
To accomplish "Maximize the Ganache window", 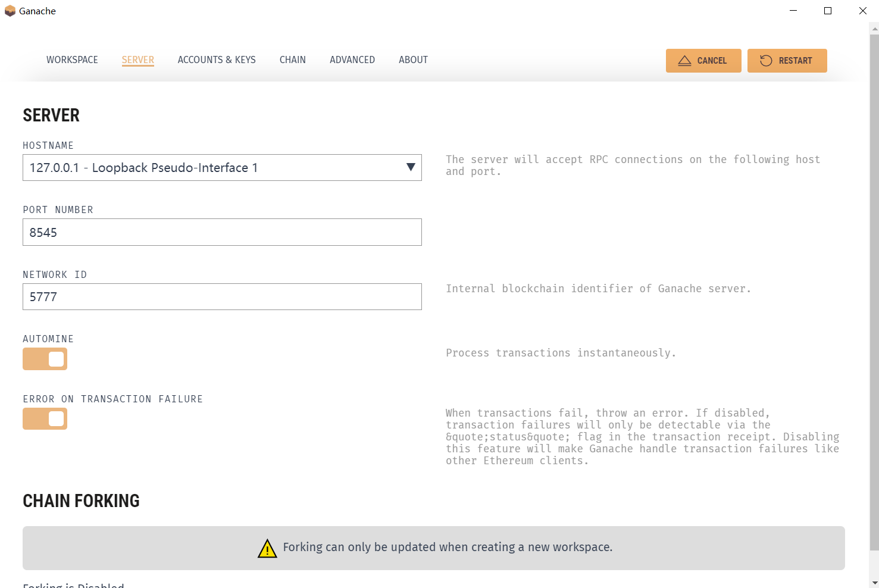I will (x=827, y=11).
